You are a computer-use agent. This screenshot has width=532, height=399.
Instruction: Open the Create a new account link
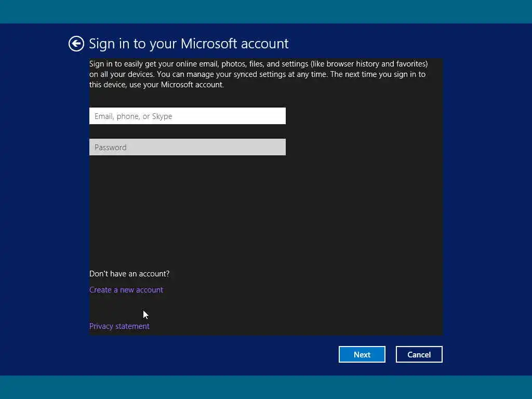[126, 290]
